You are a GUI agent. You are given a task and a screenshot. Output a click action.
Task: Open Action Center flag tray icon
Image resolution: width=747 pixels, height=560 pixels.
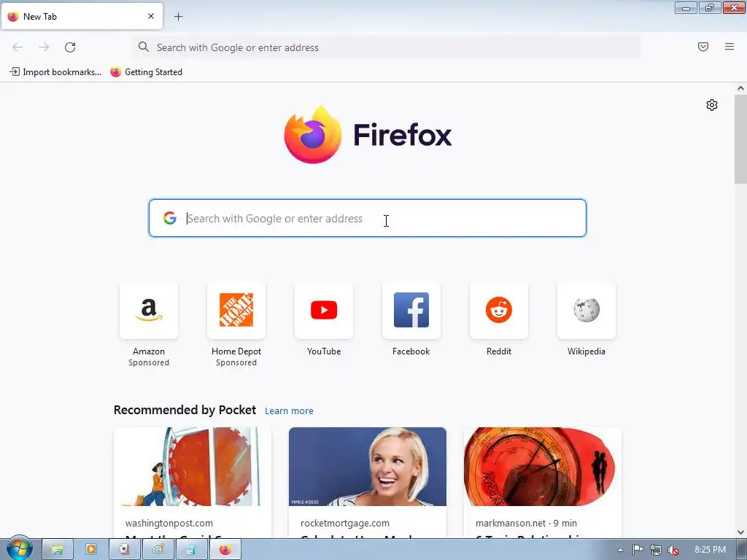(x=638, y=550)
